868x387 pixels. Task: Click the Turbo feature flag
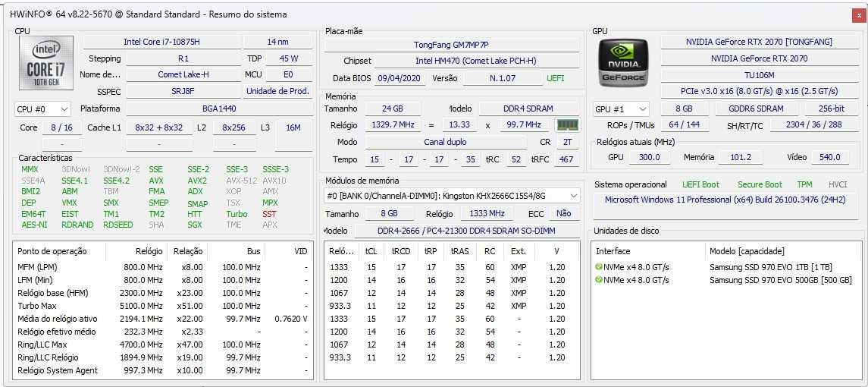(x=237, y=214)
